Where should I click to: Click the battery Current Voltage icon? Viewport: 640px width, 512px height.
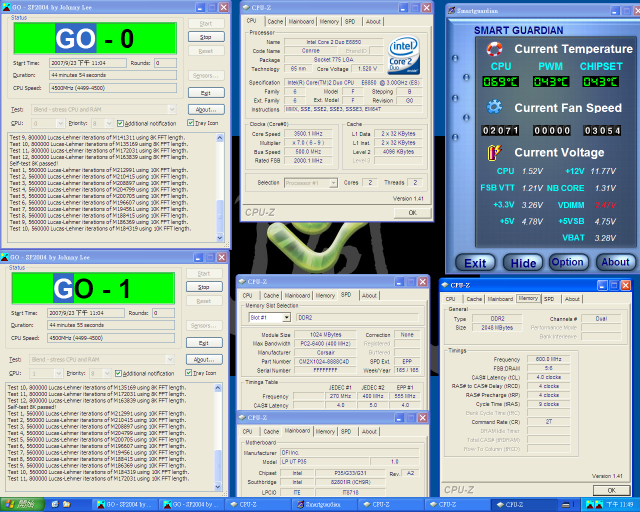(x=494, y=152)
